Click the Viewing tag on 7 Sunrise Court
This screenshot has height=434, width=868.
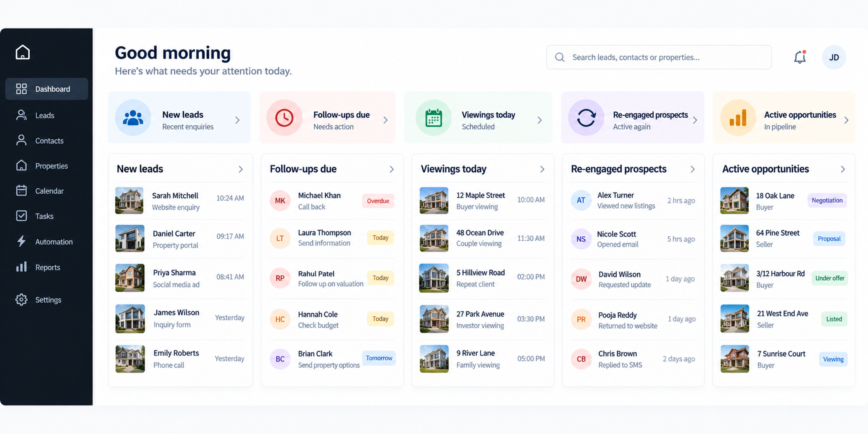coord(833,359)
